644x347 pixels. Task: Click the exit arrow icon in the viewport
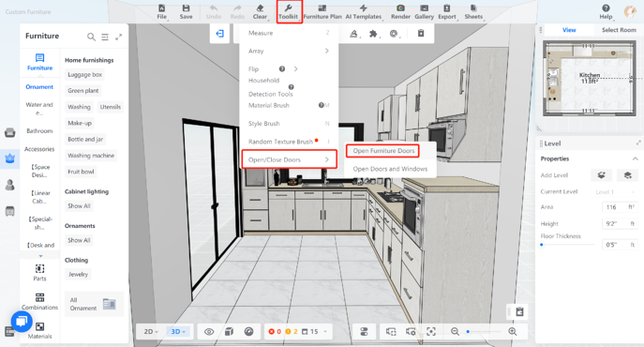pyautogui.click(x=219, y=34)
